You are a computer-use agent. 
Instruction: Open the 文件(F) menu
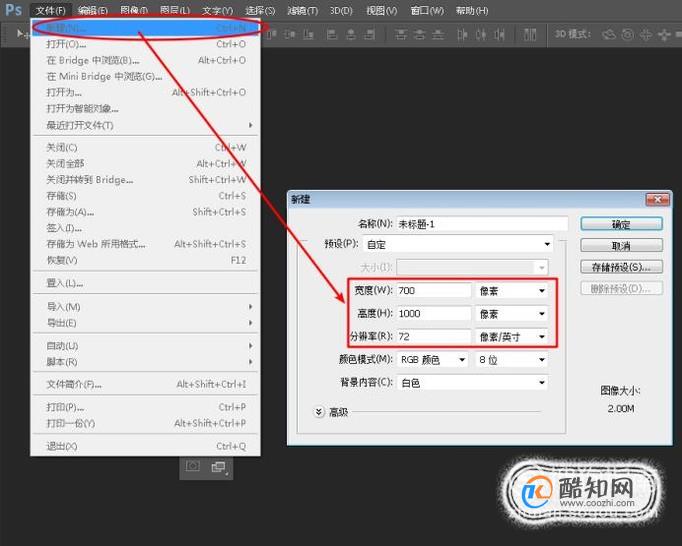[x=50, y=10]
